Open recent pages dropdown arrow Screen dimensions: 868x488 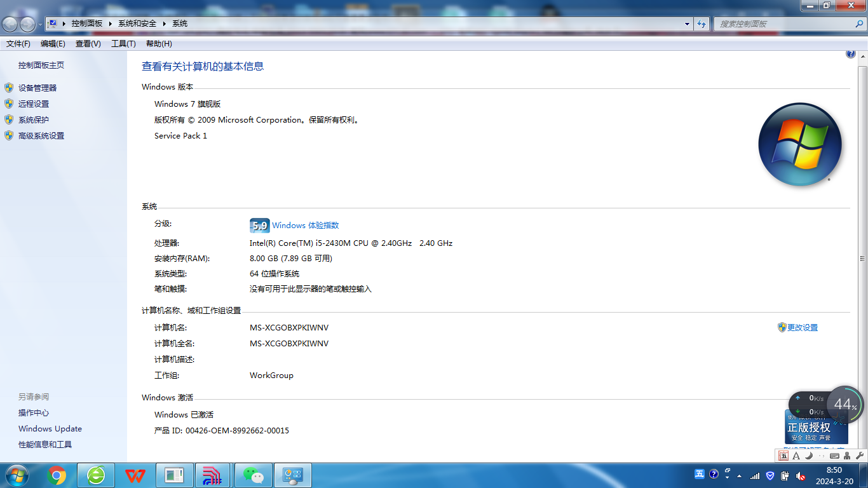click(40, 25)
